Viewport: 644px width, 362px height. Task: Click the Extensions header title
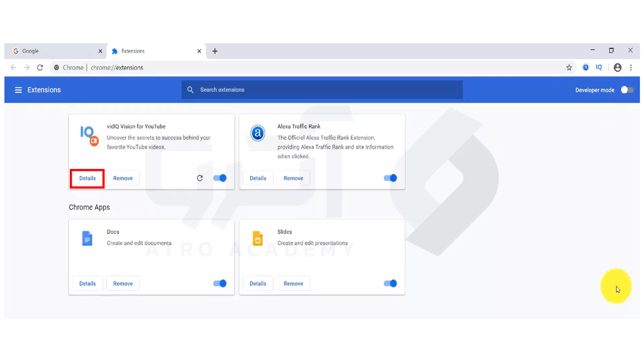(x=44, y=90)
